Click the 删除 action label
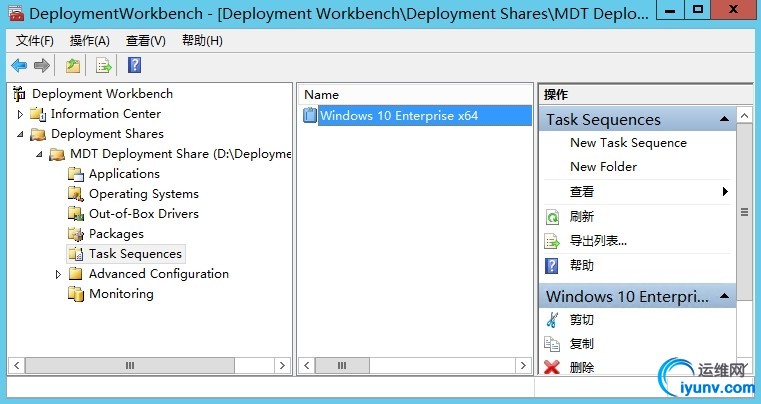Image resolution: width=761 pixels, height=404 pixels. (582, 367)
